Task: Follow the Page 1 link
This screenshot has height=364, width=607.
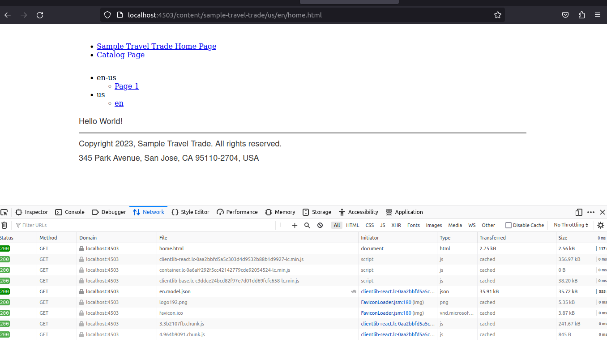Action: [x=127, y=86]
